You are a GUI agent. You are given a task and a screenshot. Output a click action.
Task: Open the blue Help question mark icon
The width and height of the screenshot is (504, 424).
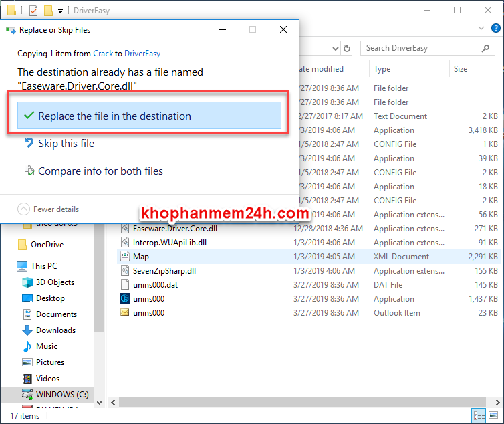pyautogui.click(x=495, y=28)
